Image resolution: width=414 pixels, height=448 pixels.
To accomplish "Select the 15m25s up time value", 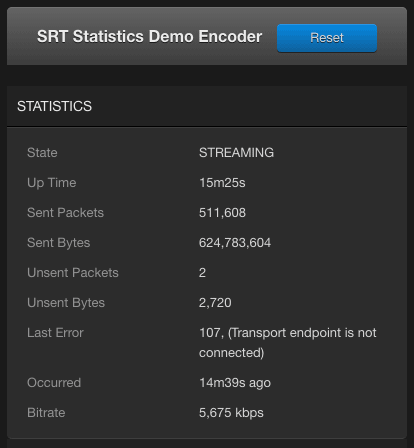I will point(222,183).
